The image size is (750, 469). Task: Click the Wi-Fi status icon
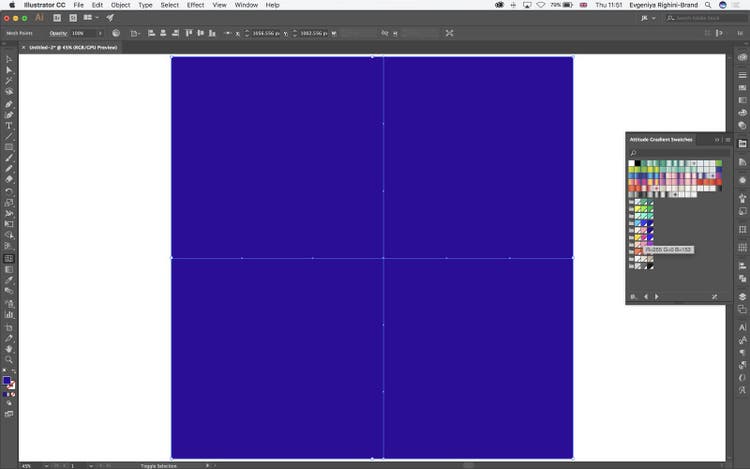[540, 5]
